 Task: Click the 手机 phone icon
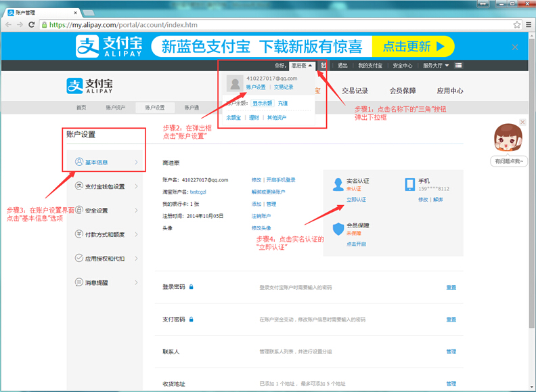click(410, 184)
